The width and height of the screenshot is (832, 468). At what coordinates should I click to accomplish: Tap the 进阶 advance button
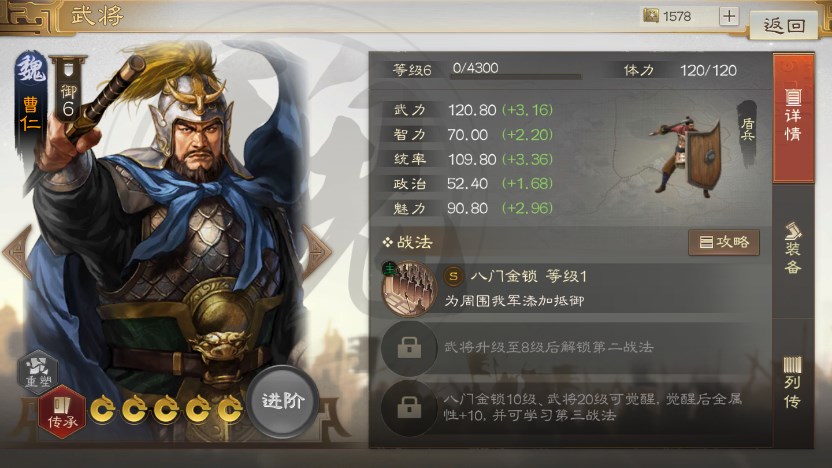[x=283, y=401]
